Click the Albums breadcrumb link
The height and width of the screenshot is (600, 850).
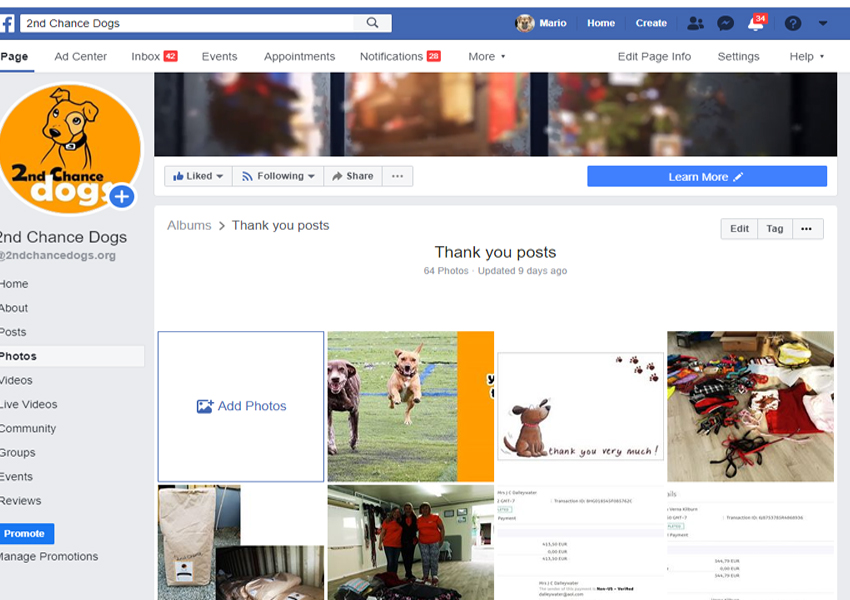tap(189, 225)
